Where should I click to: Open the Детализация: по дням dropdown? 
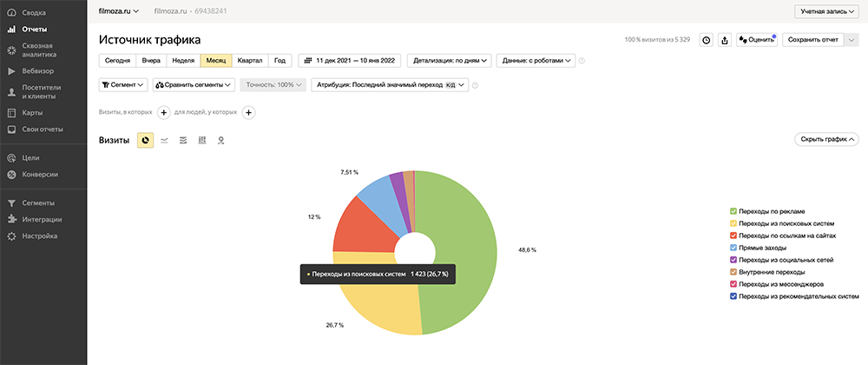449,61
